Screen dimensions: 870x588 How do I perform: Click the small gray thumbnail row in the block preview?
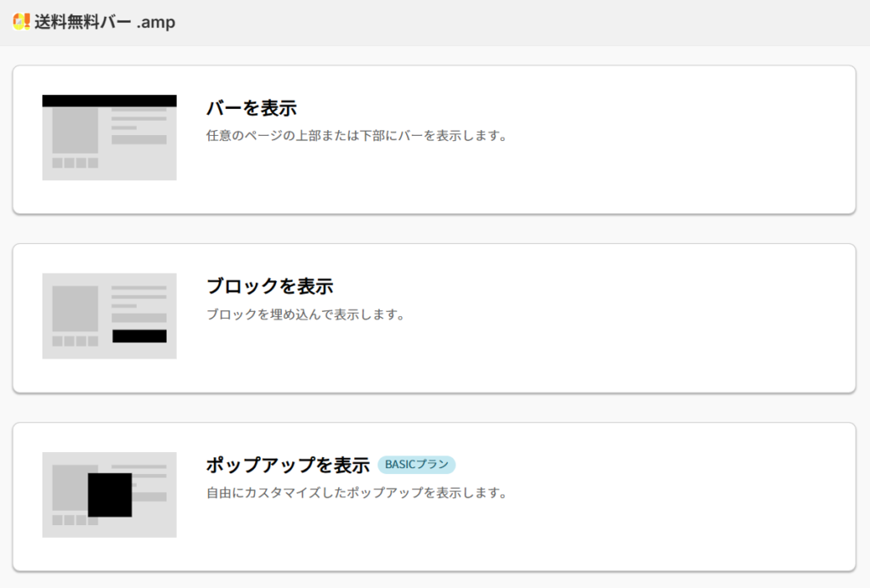tap(76, 341)
